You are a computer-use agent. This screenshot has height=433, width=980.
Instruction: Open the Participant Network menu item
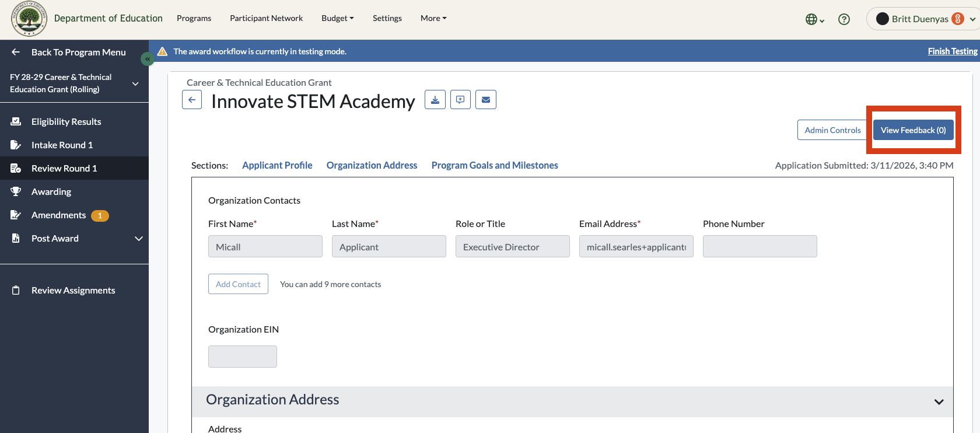266,18
